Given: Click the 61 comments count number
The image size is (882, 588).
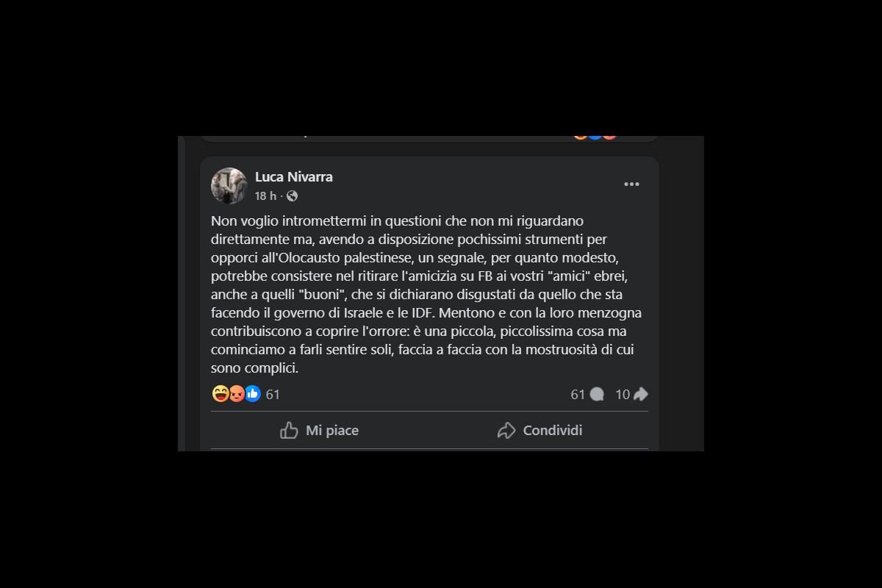Looking at the screenshot, I should (578, 395).
